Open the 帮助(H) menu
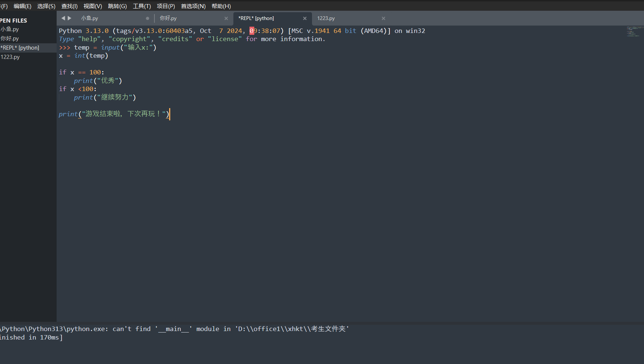644x364 pixels. 221,6
